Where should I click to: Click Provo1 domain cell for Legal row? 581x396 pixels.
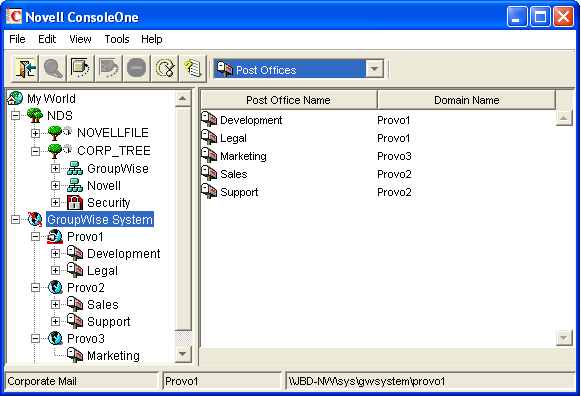[394, 138]
